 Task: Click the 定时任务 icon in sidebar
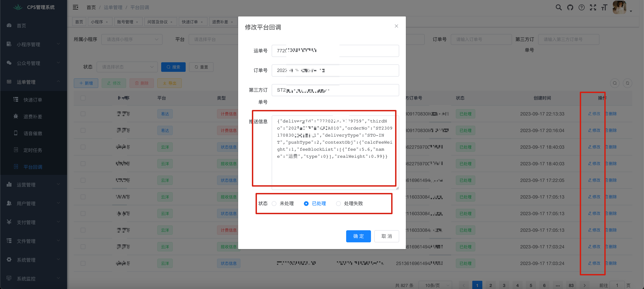click(x=16, y=150)
